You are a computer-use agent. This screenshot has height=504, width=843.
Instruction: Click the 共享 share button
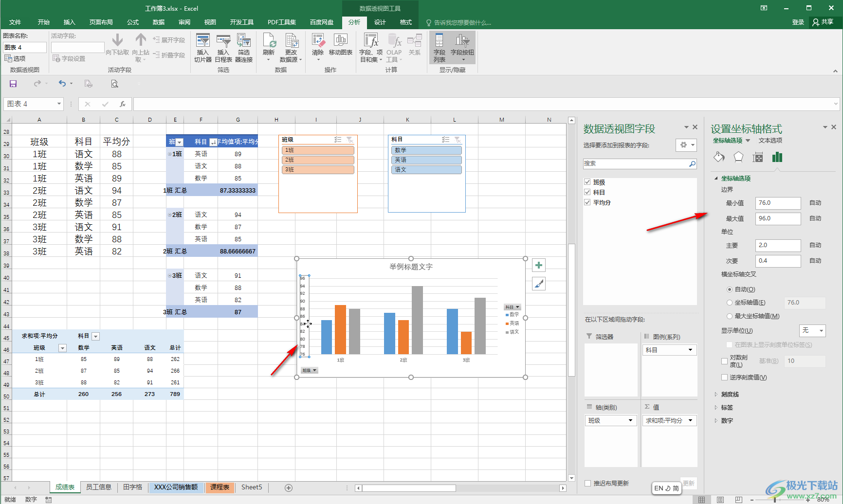click(823, 22)
